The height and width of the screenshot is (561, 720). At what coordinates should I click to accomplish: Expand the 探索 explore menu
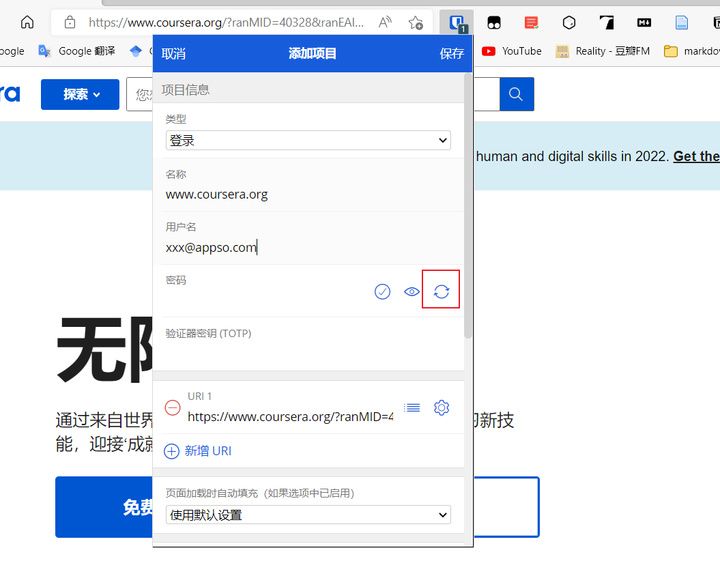tap(80, 95)
